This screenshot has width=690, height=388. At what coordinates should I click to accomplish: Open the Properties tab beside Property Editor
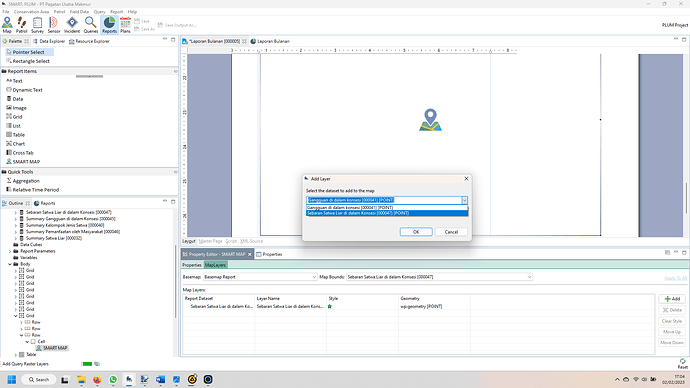pyautogui.click(x=269, y=254)
